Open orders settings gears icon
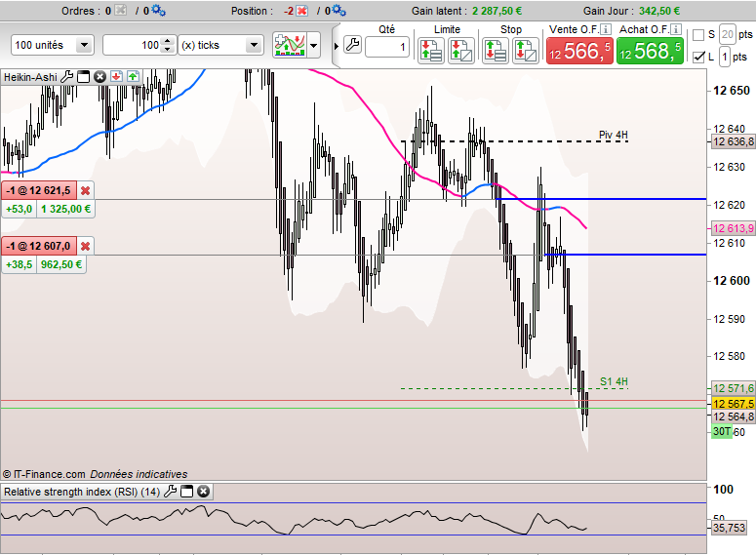The width and height of the screenshot is (756, 555). pyautogui.click(x=158, y=10)
